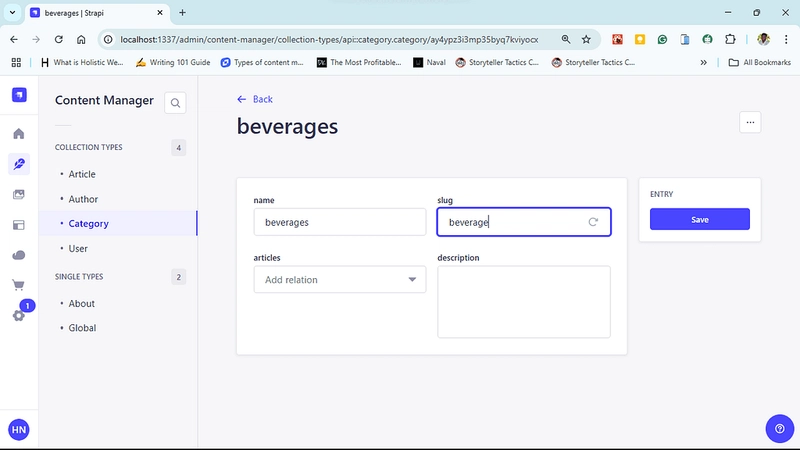The width and height of the screenshot is (800, 450).
Task: Open What is Holistic We... bookmark
Action: pos(82,62)
